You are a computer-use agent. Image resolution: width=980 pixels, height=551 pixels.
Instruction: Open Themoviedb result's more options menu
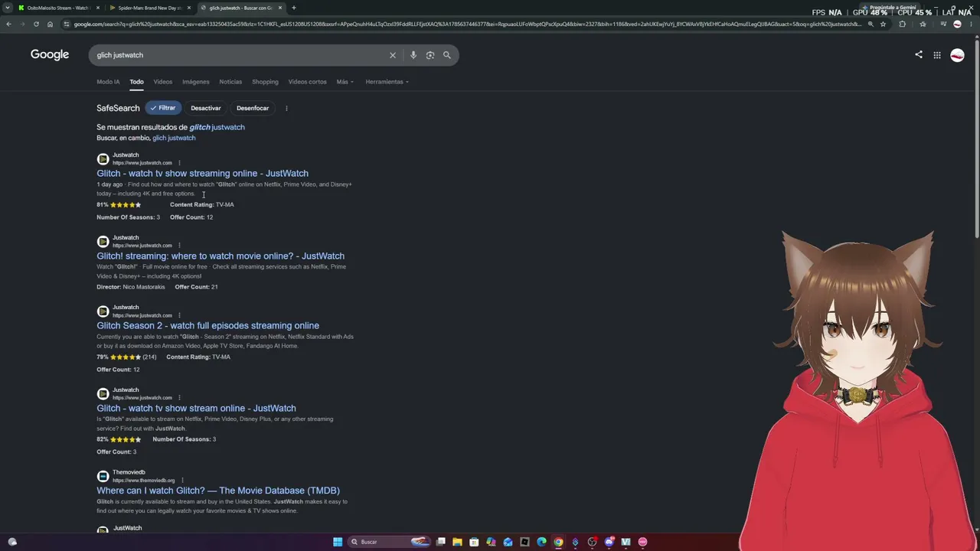[182, 481]
